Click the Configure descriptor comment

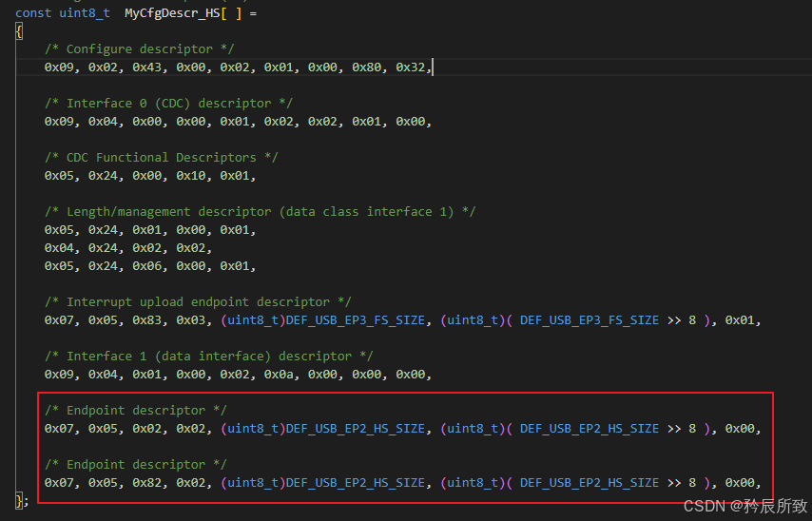(140, 49)
